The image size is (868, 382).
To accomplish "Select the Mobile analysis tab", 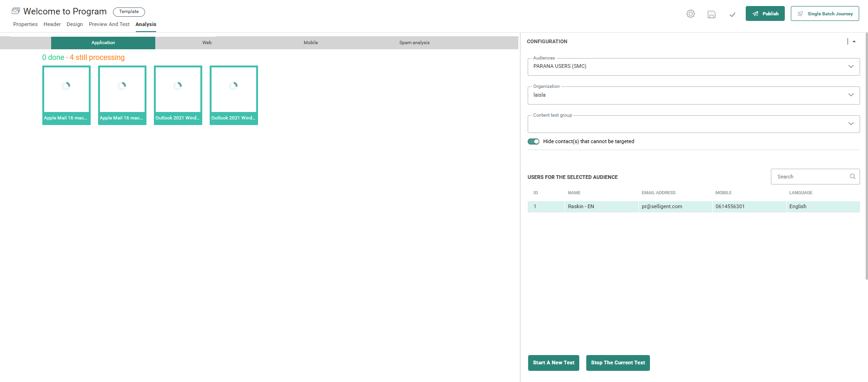I will [x=311, y=43].
